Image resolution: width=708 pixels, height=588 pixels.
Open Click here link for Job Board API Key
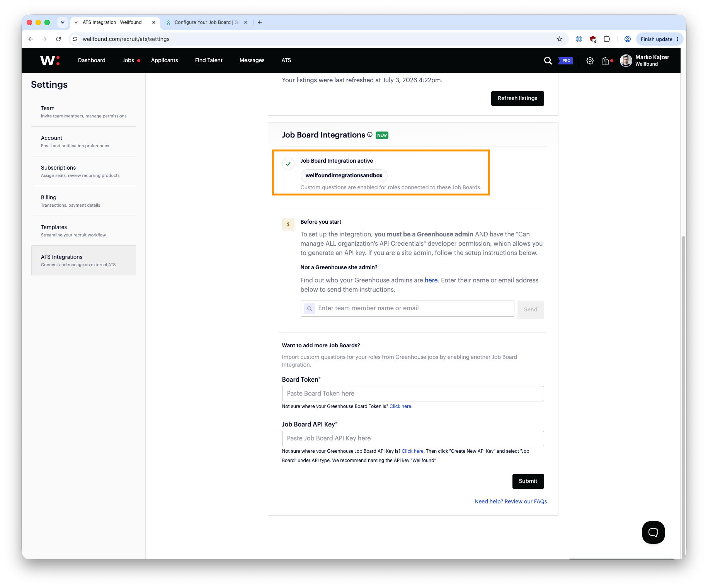tap(412, 451)
